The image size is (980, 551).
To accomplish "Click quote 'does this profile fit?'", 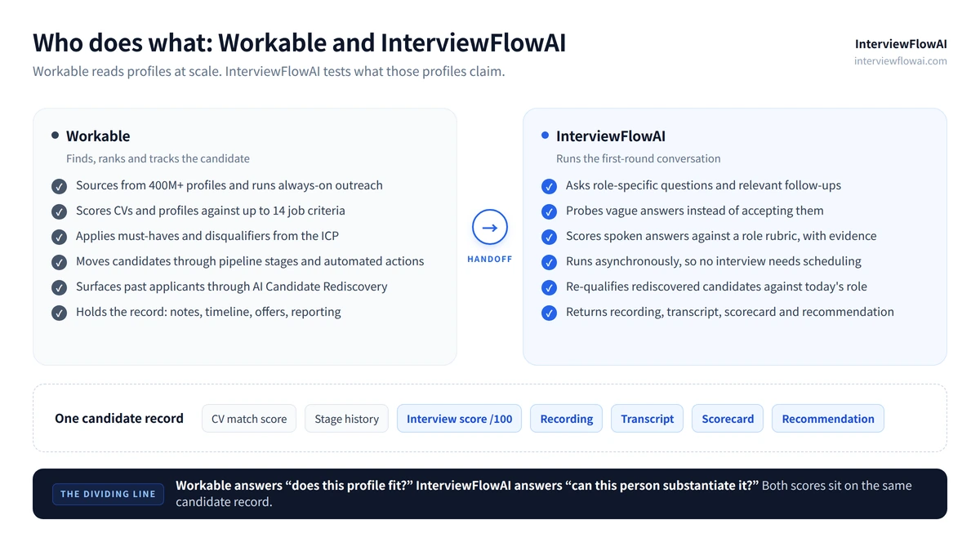I will (350, 486).
